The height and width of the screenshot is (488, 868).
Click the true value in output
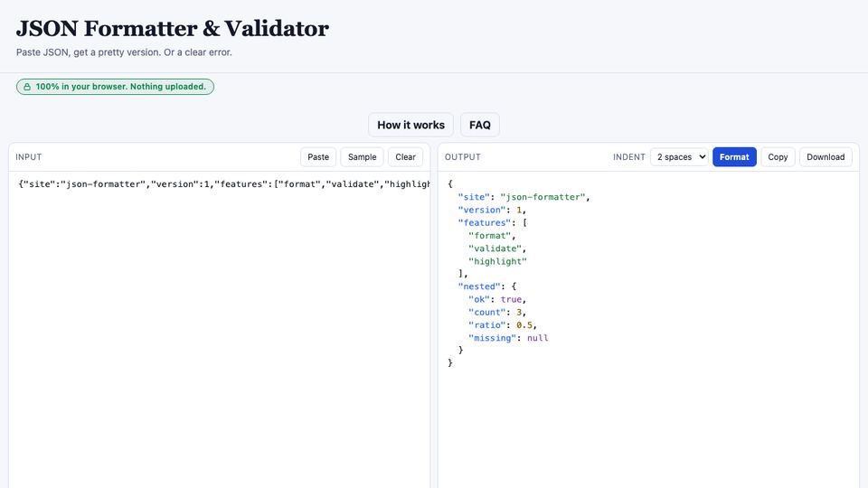pyautogui.click(x=511, y=299)
